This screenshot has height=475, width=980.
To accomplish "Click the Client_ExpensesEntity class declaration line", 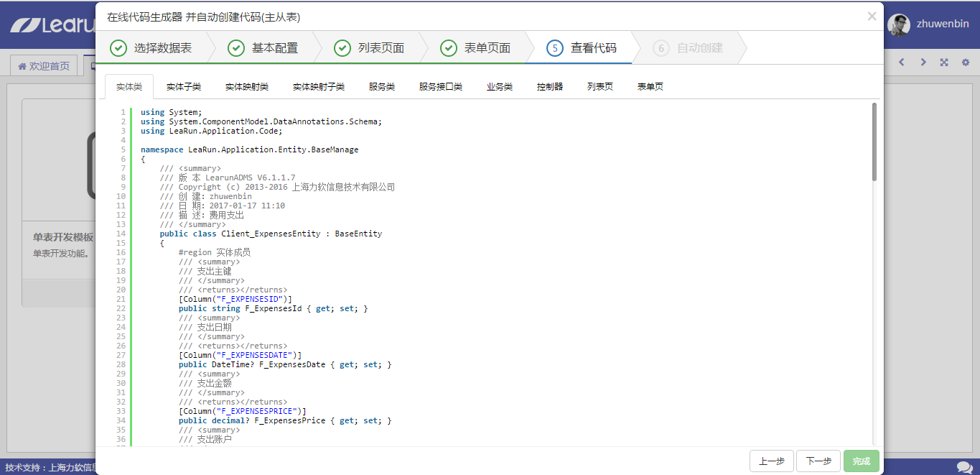I will pos(271,234).
